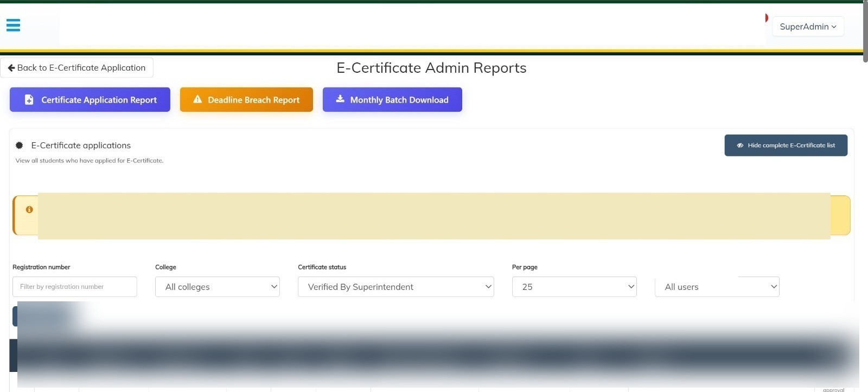Click the warning triangle icon in Deadline Breach Report
Image resolution: width=868 pixels, height=392 pixels.
[x=197, y=99]
